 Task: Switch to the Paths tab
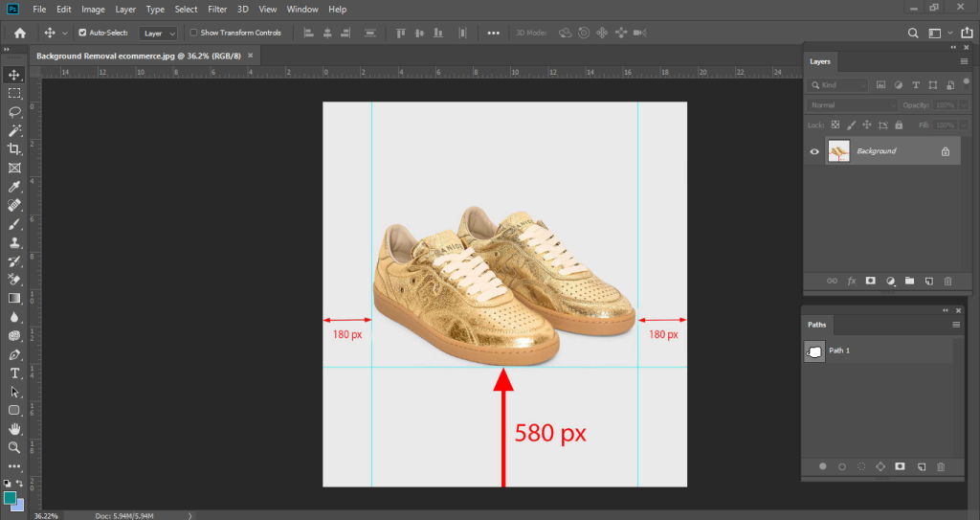817,325
